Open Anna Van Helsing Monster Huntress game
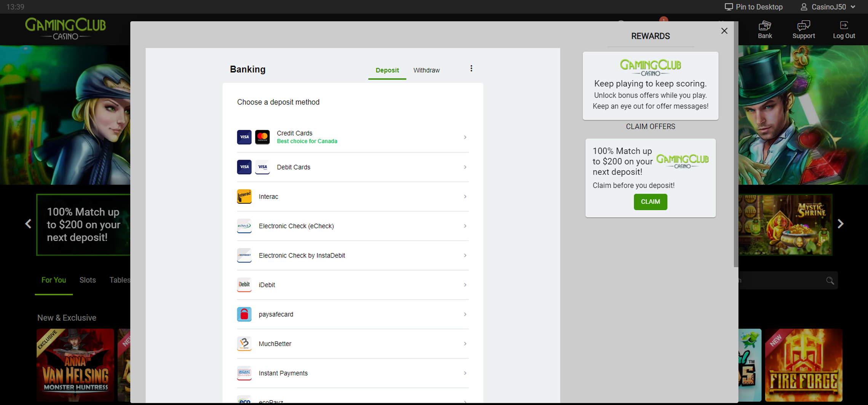868x405 pixels. tap(75, 365)
